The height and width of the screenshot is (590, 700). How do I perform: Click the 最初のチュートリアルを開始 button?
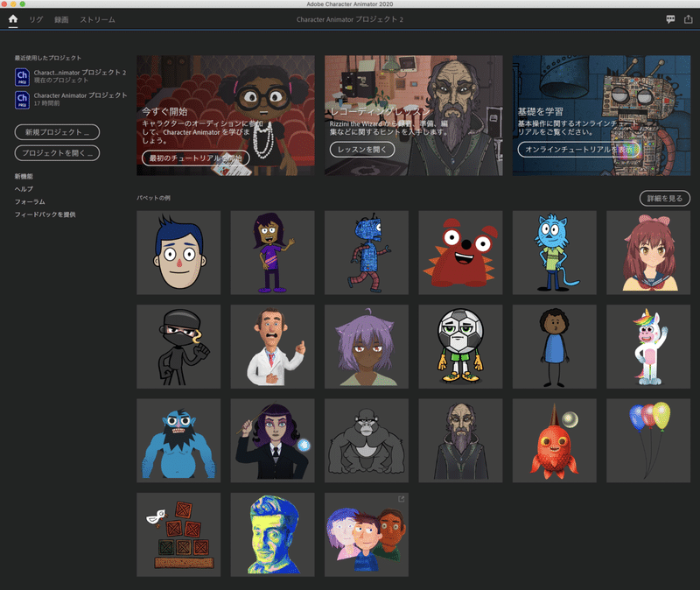coord(195,158)
